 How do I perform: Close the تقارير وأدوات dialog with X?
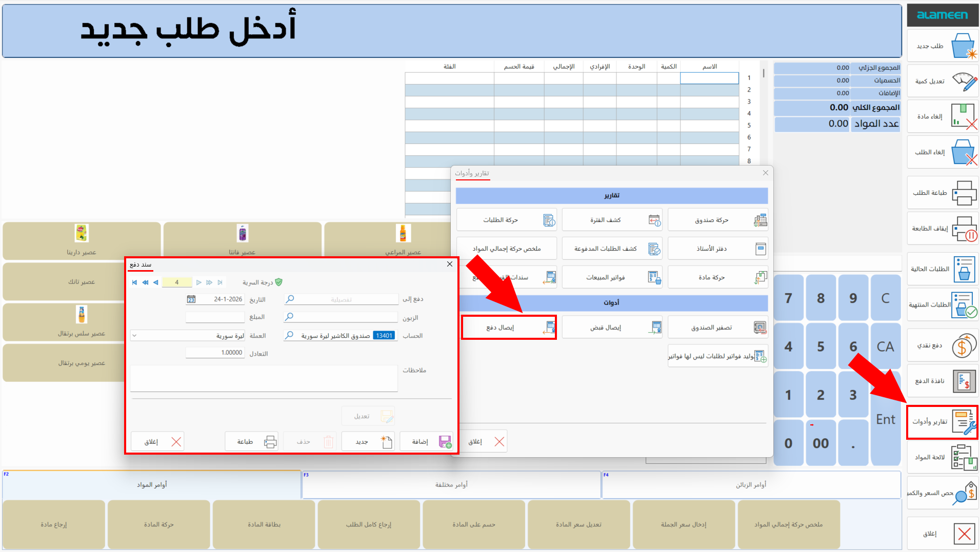click(x=766, y=173)
